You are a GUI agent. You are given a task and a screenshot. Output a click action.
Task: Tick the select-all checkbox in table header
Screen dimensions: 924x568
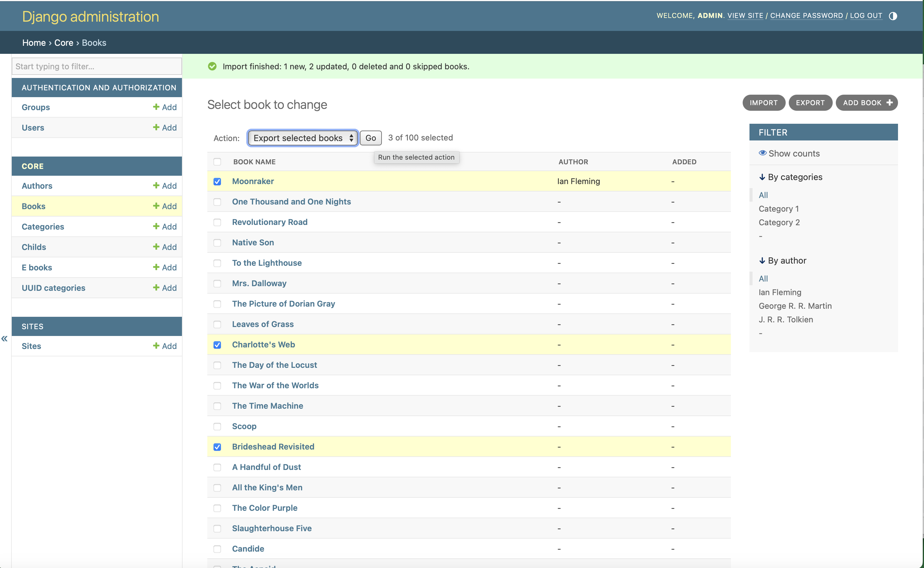click(217, 162)
